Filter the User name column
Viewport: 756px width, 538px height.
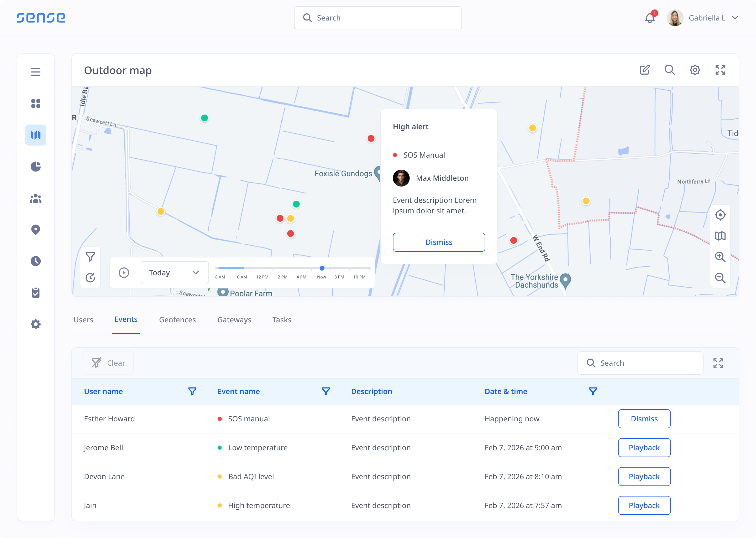click(192, 391)
